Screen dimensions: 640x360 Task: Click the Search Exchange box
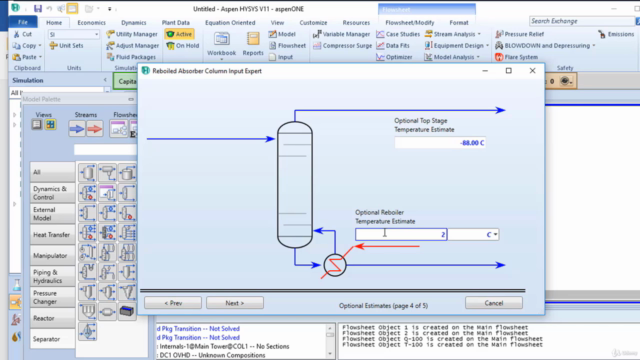coord(582,21)
